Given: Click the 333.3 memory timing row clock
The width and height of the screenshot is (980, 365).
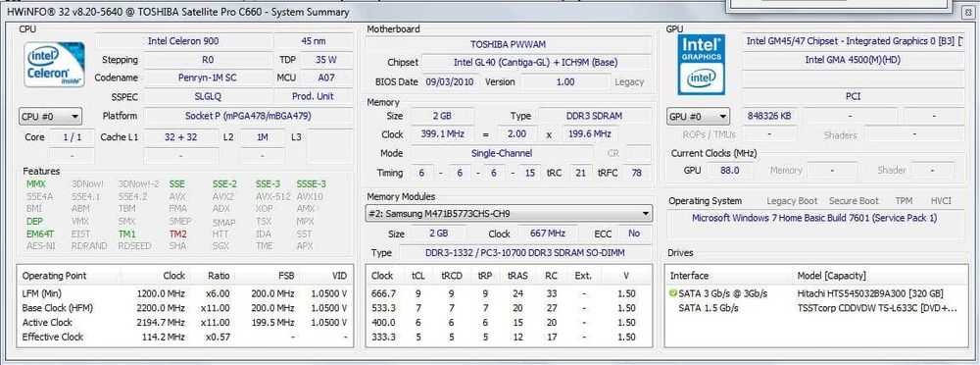Looking at the screenshot, I should pos(383,337).
